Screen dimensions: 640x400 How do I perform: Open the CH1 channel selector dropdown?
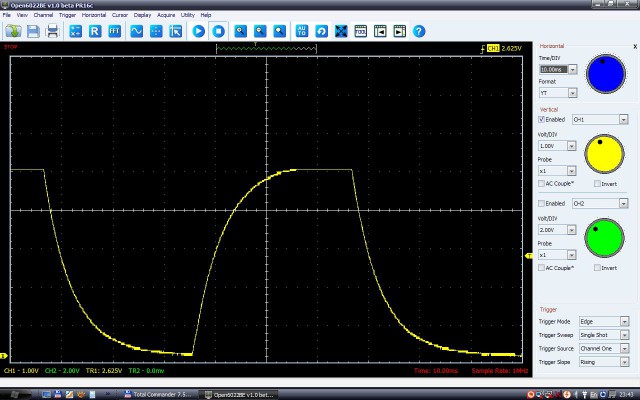(624, 120)
